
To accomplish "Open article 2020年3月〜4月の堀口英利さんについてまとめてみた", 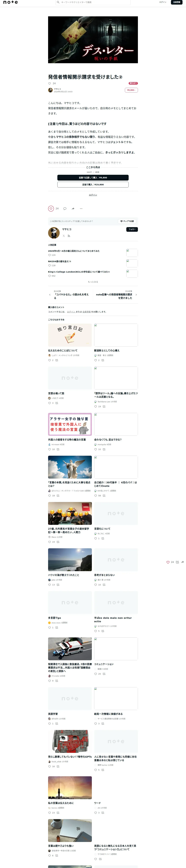I will point(74,251).
